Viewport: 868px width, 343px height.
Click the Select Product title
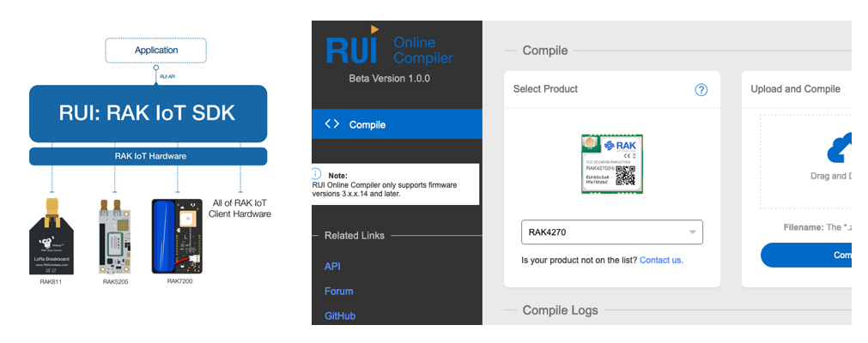pyautogui.click(x=545, y=88)
